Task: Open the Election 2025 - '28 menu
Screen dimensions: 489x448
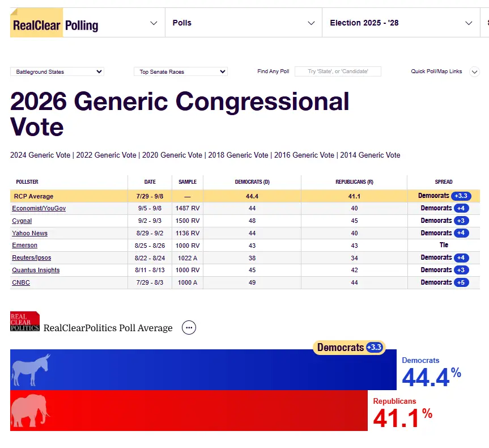Action: pyautogui.click(x=401, y=23)
